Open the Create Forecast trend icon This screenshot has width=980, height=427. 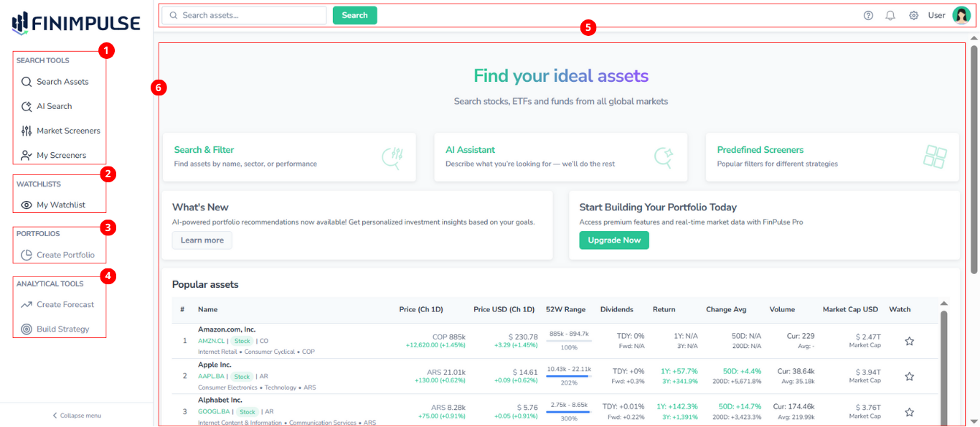[25, 304]
